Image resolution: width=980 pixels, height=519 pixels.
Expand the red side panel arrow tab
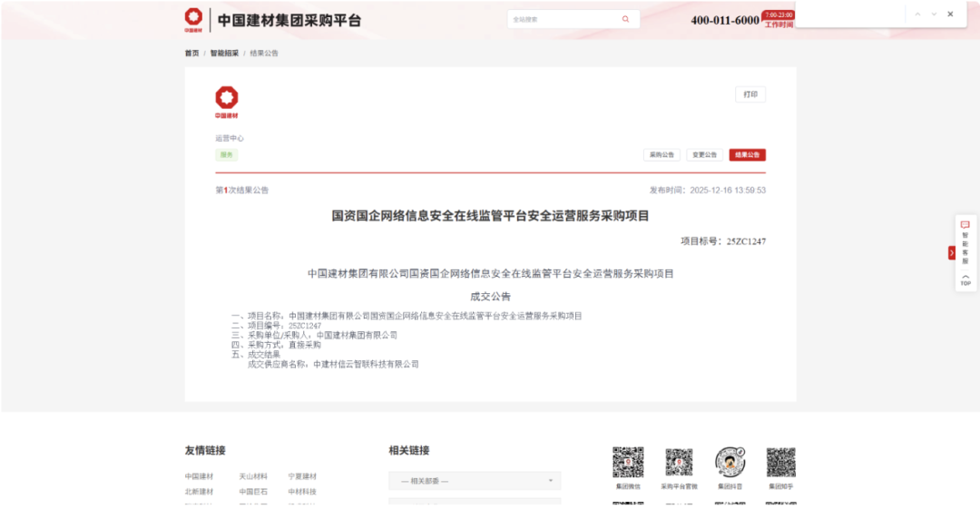tap(951, 253)
